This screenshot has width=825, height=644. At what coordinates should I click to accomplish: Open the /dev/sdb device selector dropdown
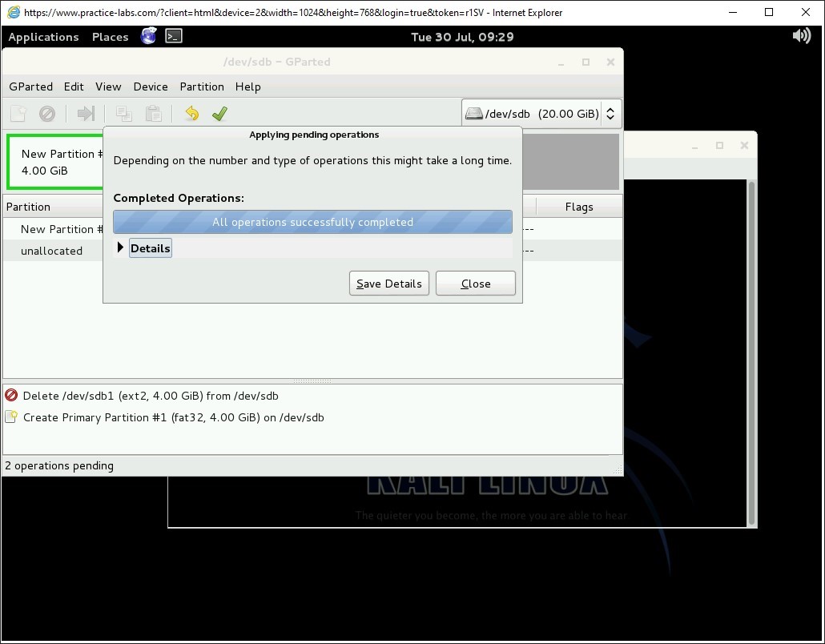pyautogui.click(x=541, y=114)
